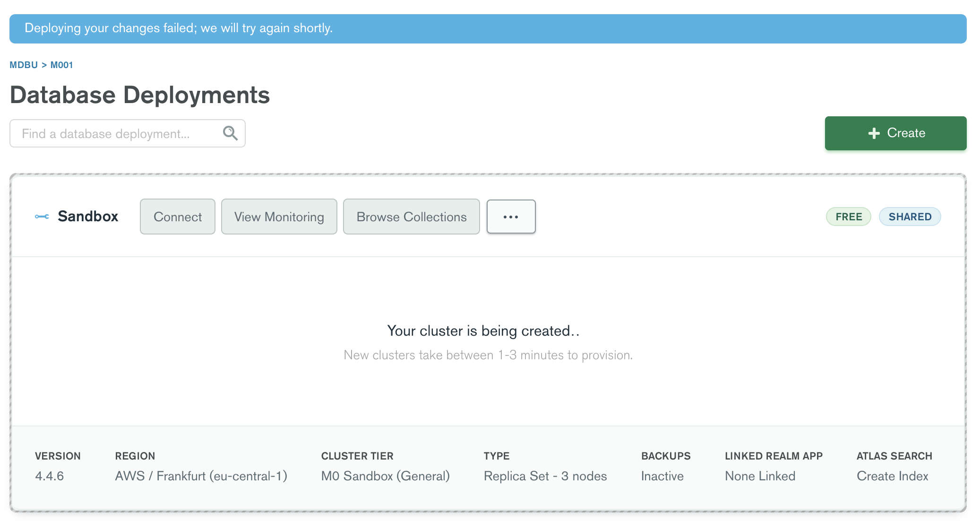Viewport: 980px width, 521px height.
Task: Click M0 Sandbox (General) cluster tier value
Action: click(x=385, y=476)
